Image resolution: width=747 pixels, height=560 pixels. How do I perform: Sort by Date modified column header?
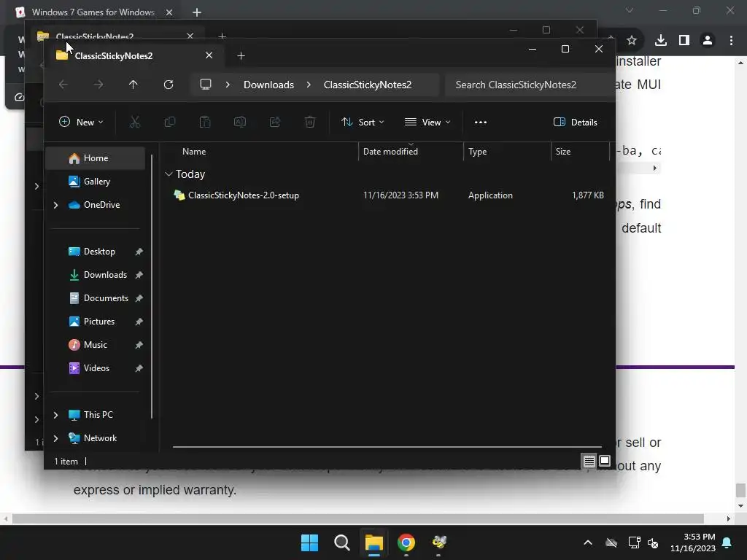pos(411,152)
